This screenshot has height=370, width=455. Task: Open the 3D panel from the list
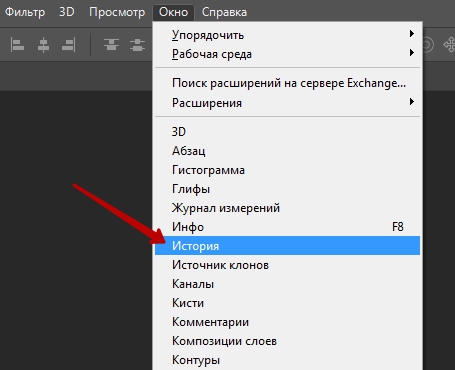[x=287, y=132]
